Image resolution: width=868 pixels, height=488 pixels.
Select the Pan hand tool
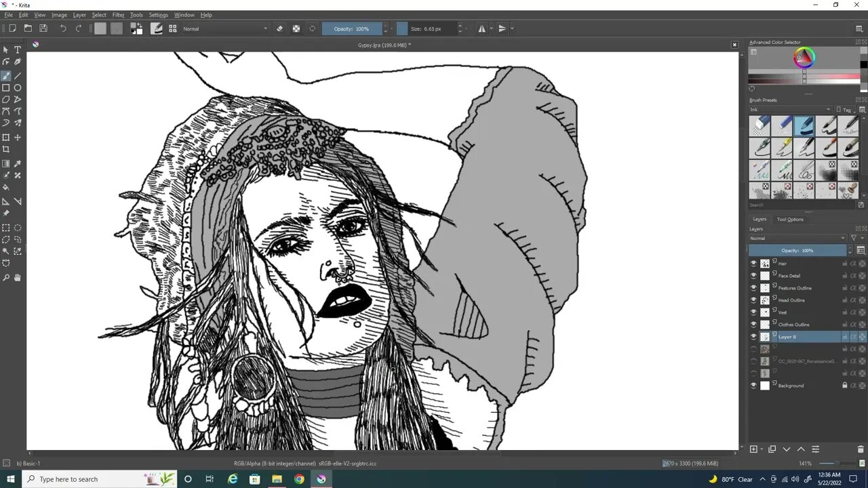coord(18,277)
